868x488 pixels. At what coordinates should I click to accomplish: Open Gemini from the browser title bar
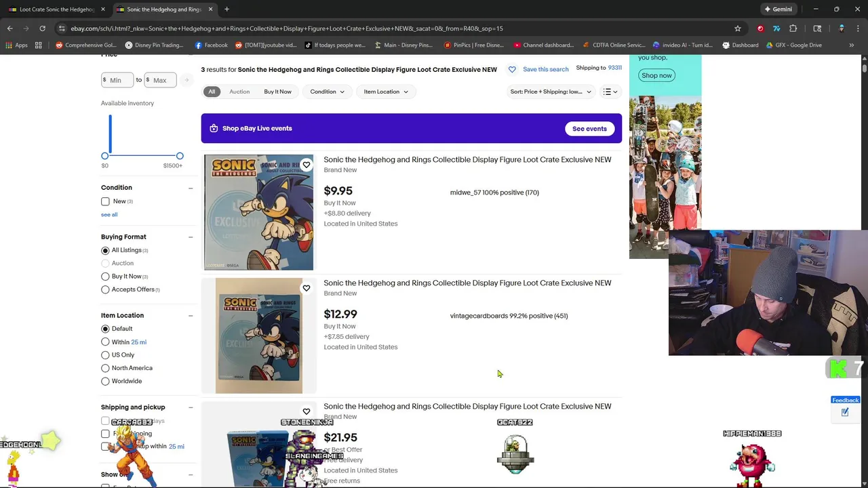778,9
